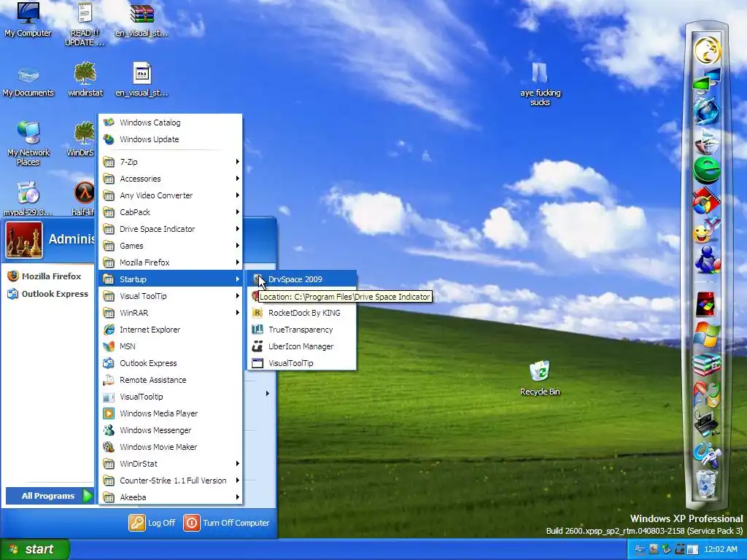The height and width of the screenshot is (560, 747).
Task: Expand the CabPack submenu arrow
Action: pos(237,212)
